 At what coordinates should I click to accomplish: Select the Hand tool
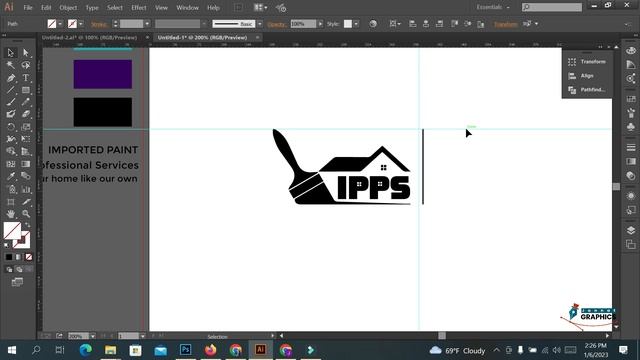(x=11, y=214)
